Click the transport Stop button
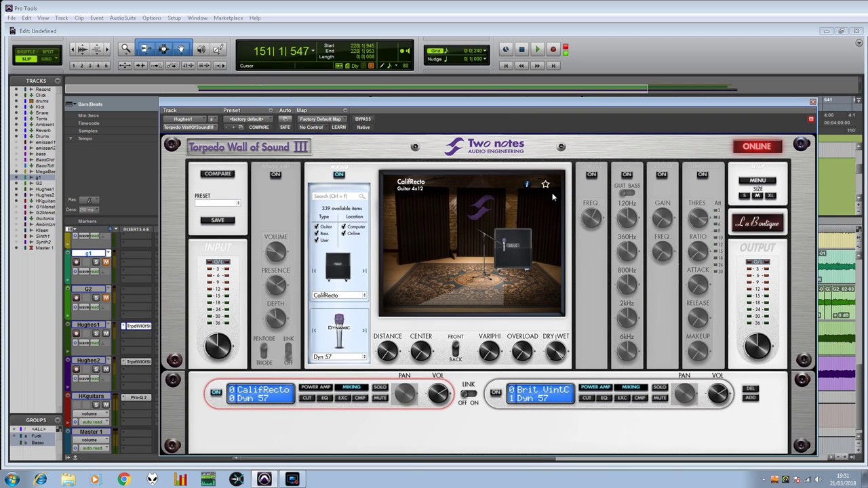868x488 pixels. [x=521, y=49]
